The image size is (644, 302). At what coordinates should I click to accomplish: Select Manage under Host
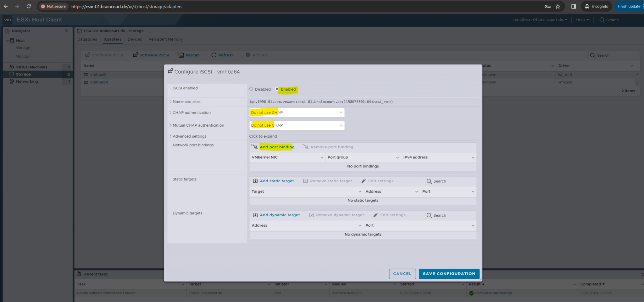click(23, 48)
